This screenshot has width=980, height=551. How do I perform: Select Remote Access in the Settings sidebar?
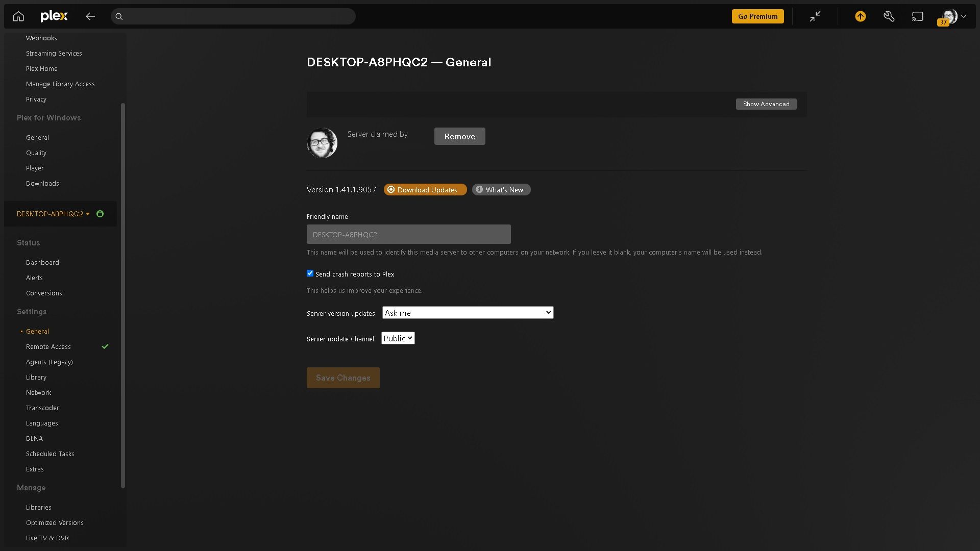click(48, 346)
